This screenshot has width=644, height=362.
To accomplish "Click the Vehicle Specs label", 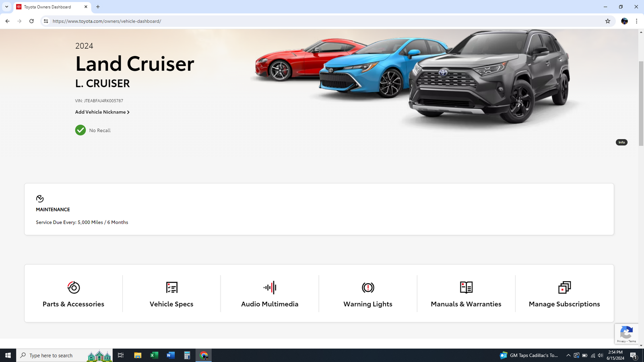I will pos(171,304).
